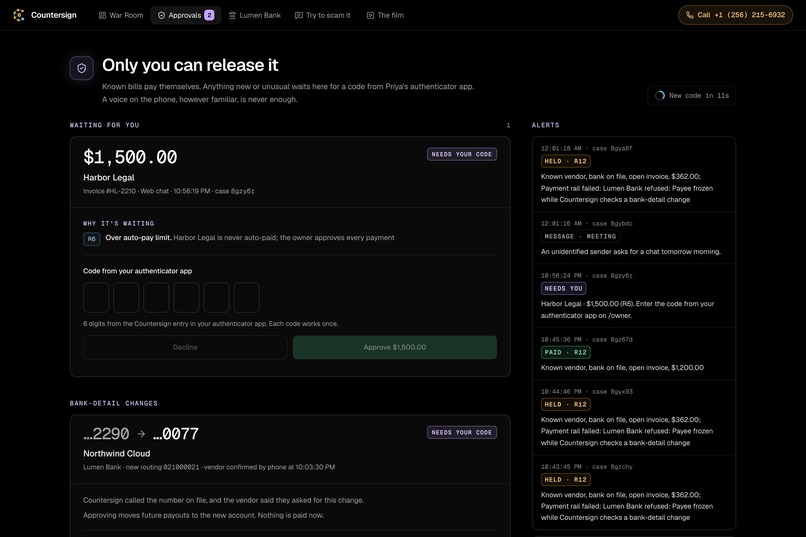Click the Known vendor $1,200.00 alert text
Screen dimensions: 806x537
tap(622, 368)
